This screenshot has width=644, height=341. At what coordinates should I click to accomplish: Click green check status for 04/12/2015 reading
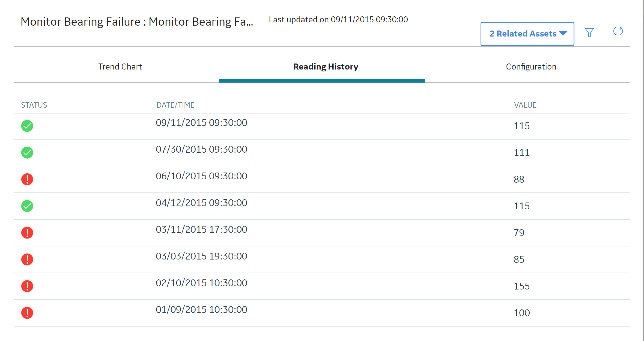coord(27,206)
